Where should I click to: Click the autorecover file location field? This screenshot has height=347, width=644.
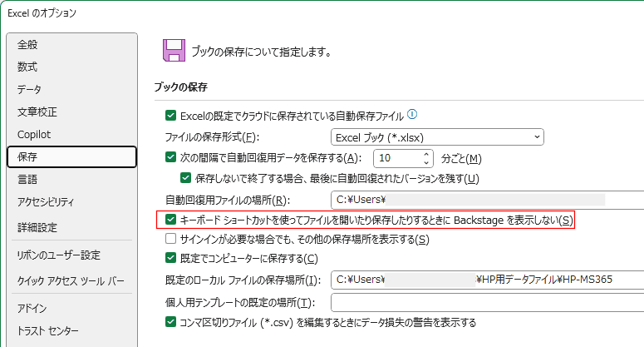487,200
